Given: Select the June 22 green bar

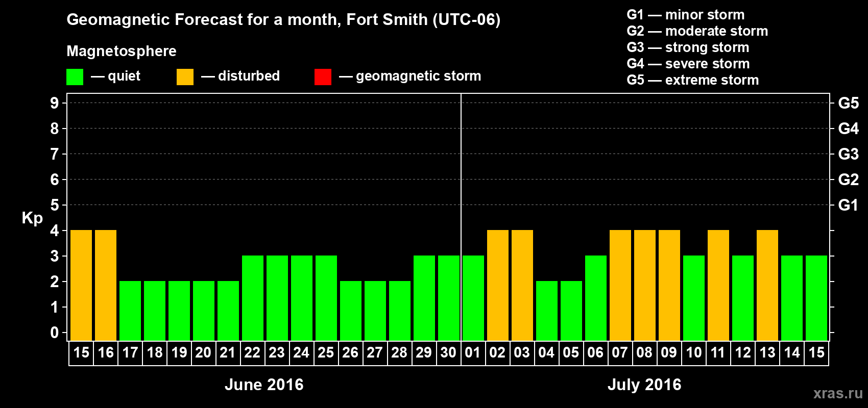Looking at the screenshot, I should click(253, 298).
